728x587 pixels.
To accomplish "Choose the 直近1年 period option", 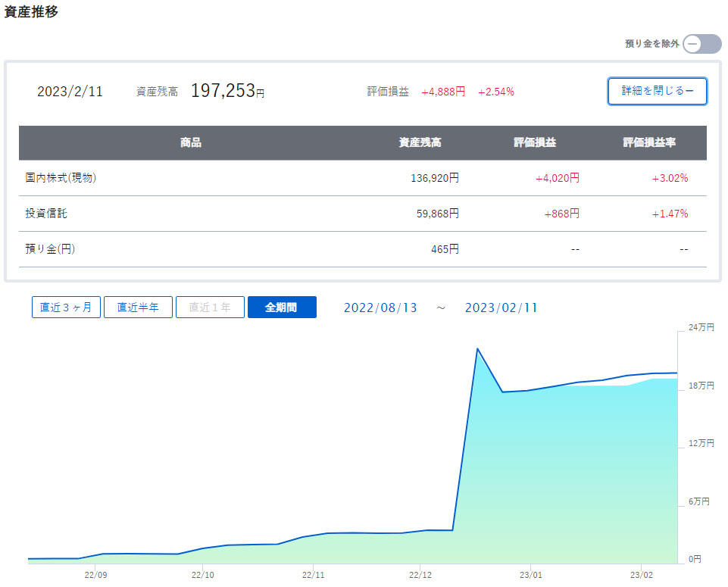I will coord(210,308).
